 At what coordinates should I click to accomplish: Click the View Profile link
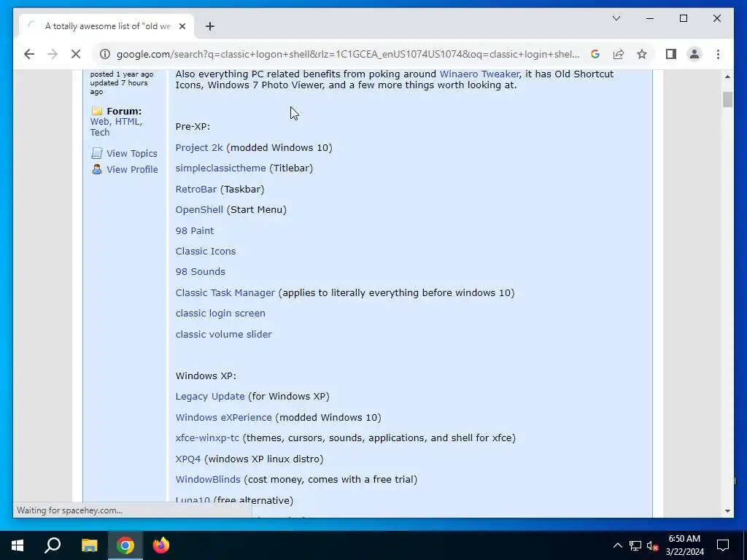[x=132, y=169]
